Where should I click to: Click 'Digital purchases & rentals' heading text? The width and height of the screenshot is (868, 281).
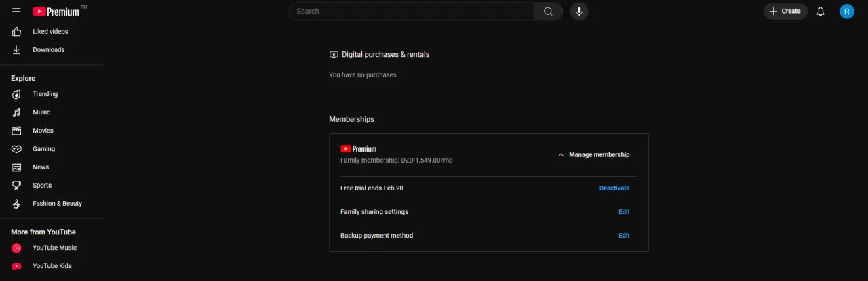click(385, 55)
